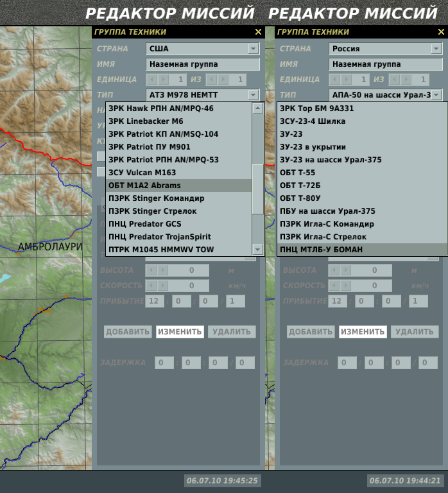Increase СКОРОСТЬ arrow in Россия panel
The width and height of the screenshot is (448, 493).
pyautogui.click(x=345, y=286)
